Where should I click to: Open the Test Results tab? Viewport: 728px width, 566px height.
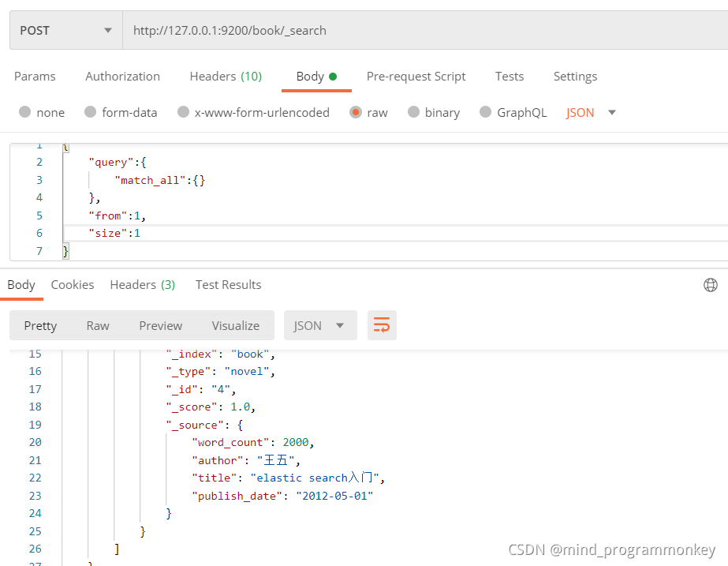(229, 285)
